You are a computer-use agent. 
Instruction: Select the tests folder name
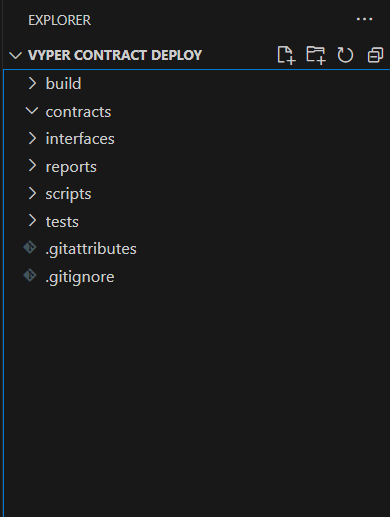(62, 222)
